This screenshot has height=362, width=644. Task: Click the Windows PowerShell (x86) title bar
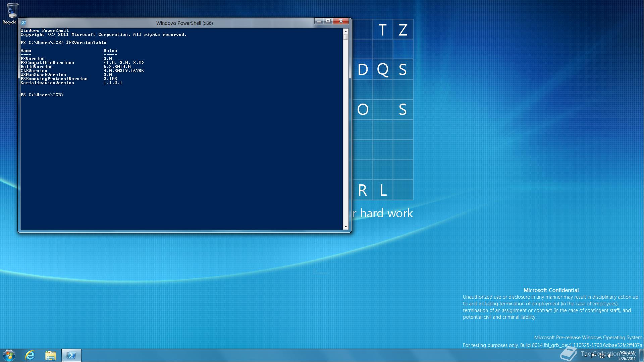[x=184, y=23]
